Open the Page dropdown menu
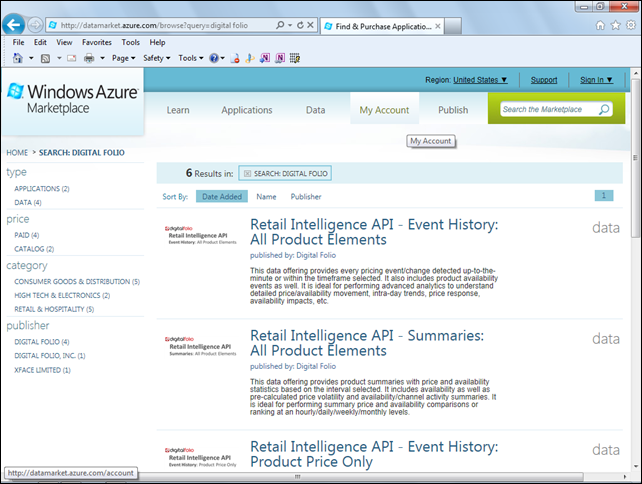The height and width of the screenshot is (484, 642). [x=124, y=58]
